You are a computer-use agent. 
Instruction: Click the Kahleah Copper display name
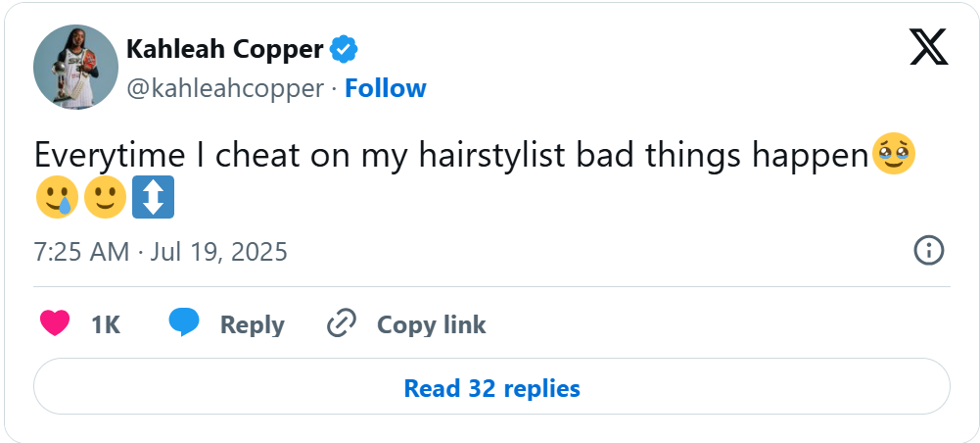[x=224, y=48]
